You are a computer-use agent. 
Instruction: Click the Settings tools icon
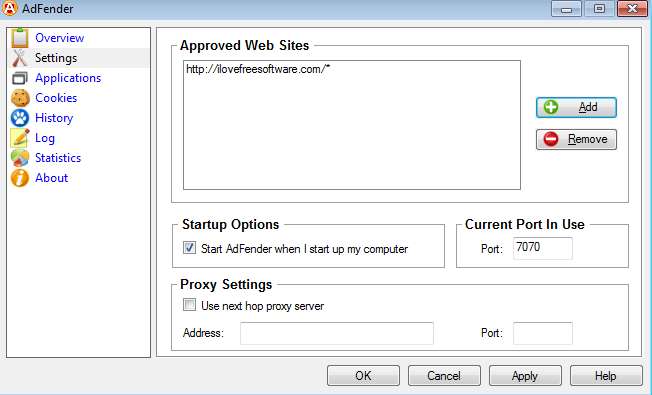point(20,58)
